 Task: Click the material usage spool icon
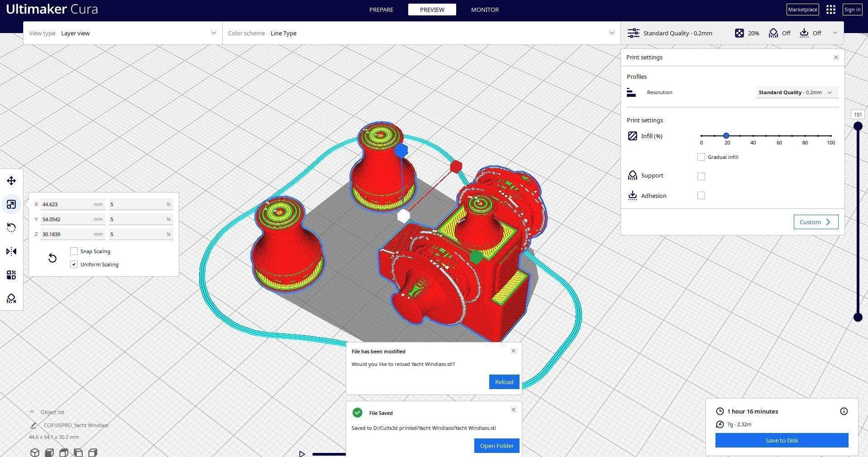pos(720,424)
